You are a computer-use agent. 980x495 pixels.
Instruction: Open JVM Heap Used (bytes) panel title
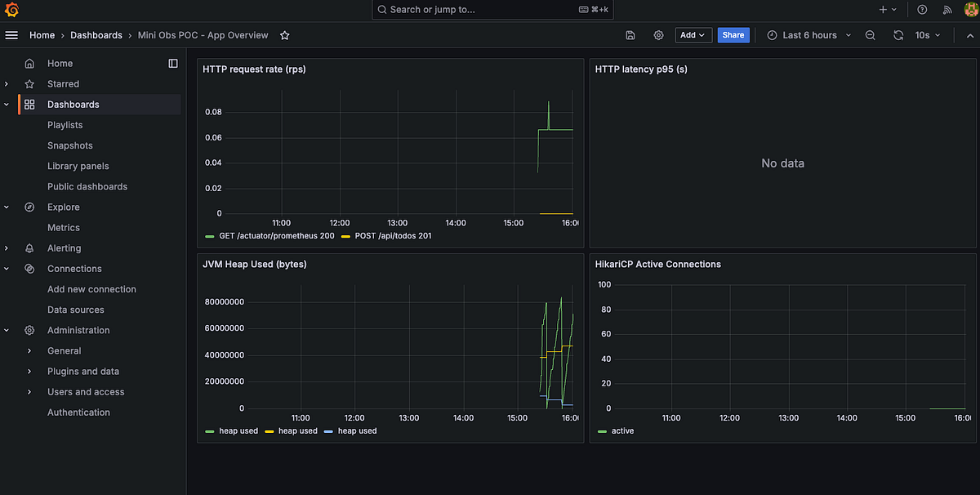pyautogui.click(x=255, y=265)
